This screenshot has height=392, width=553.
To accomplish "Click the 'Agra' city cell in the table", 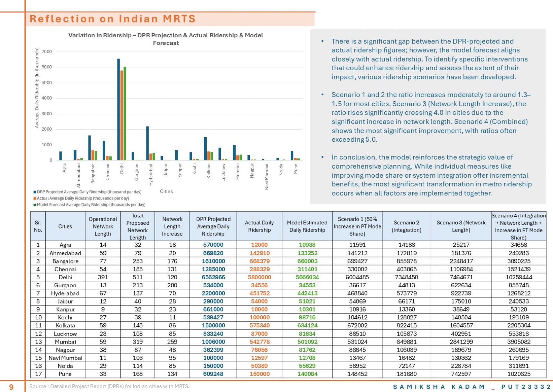I will pyautogui.click(x=65, y=245).
